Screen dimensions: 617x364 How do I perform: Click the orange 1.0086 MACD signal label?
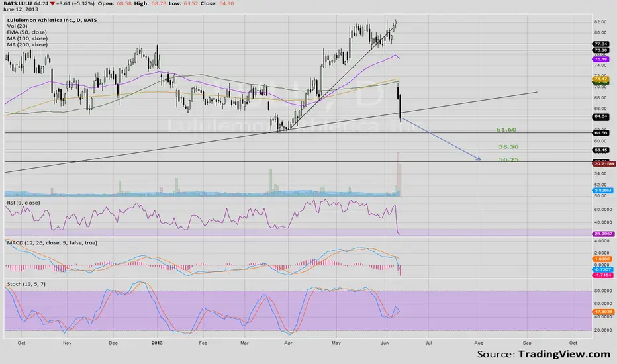602,259
